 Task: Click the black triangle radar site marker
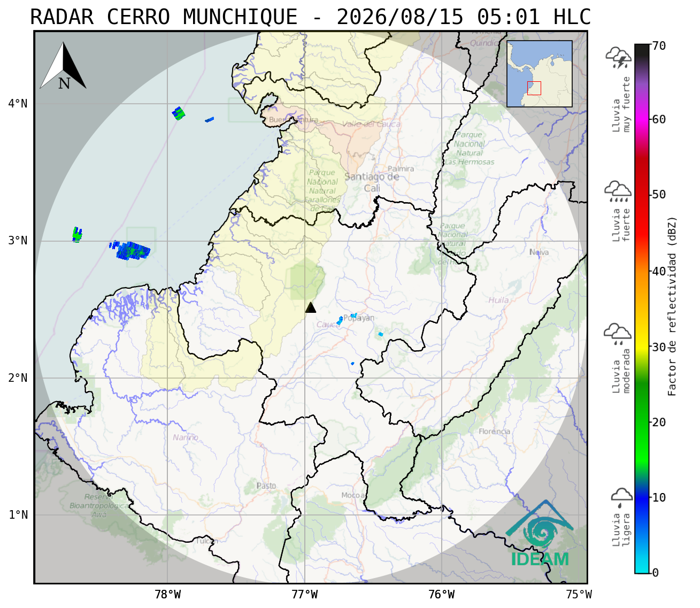tap(311, 307)
